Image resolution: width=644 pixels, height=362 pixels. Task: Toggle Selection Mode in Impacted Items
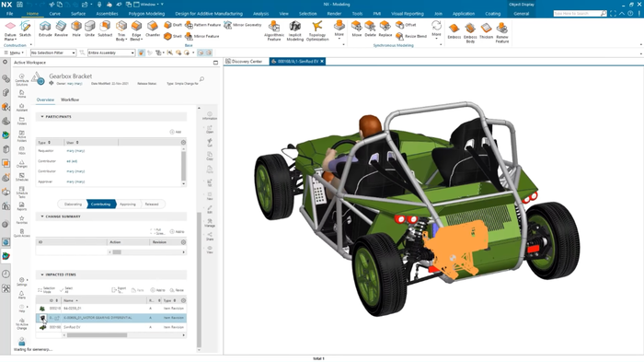point(46,289)
